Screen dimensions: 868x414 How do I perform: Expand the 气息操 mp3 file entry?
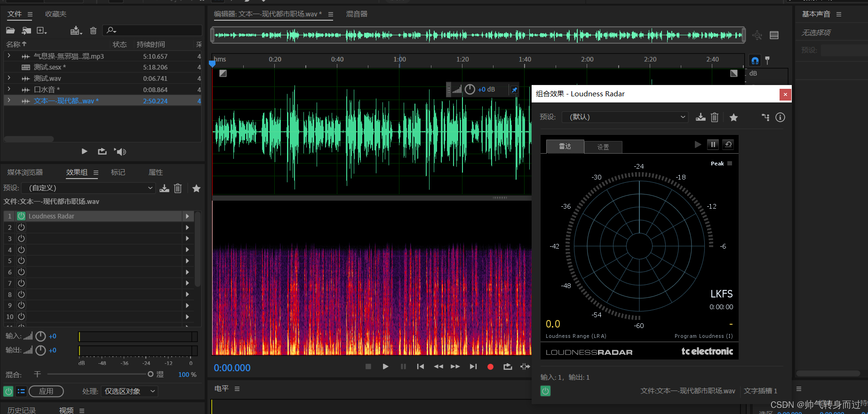pyautogui.click(x=9, y=56)
